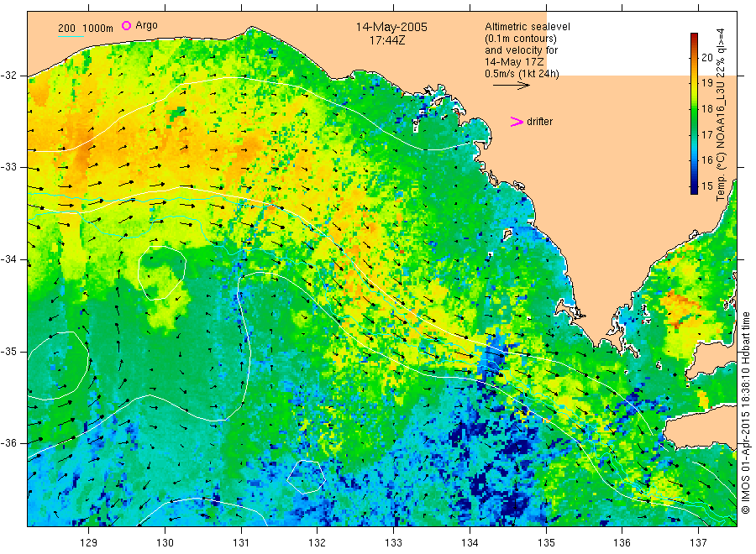Image resolution: width=756 pixels, height=554 pixels.
Task: Click the magenta Argo circle marker in legend
Action: (126, 25)
